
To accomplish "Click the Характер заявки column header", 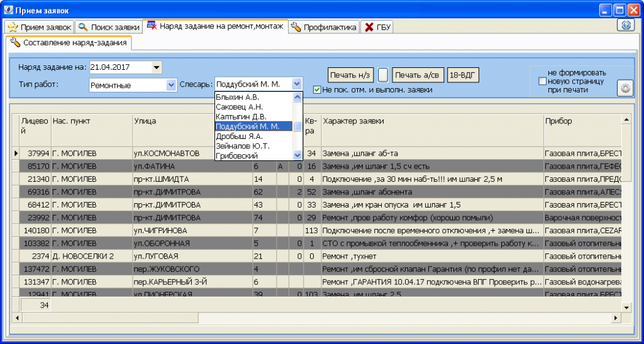I will point(432,130).
